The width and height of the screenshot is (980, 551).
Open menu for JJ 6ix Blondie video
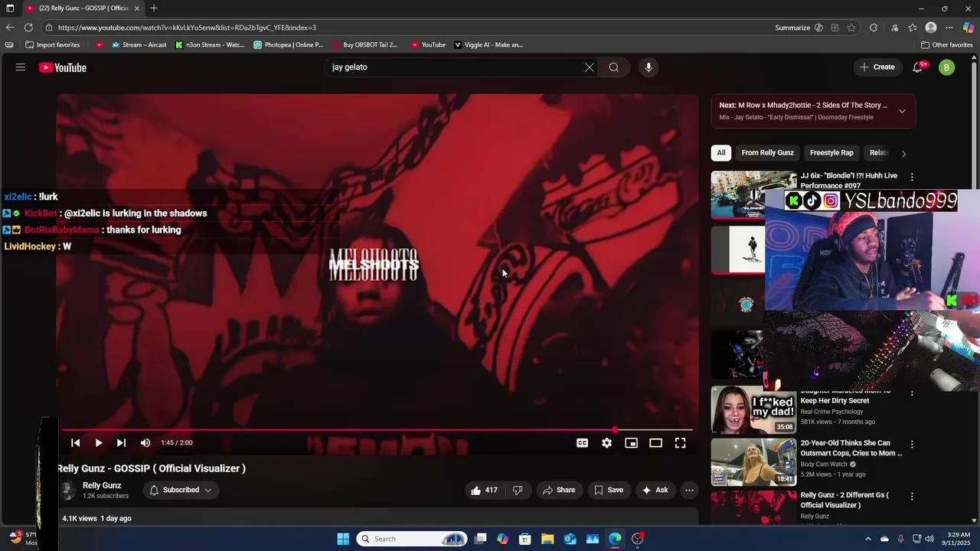[x=912, y=177]
